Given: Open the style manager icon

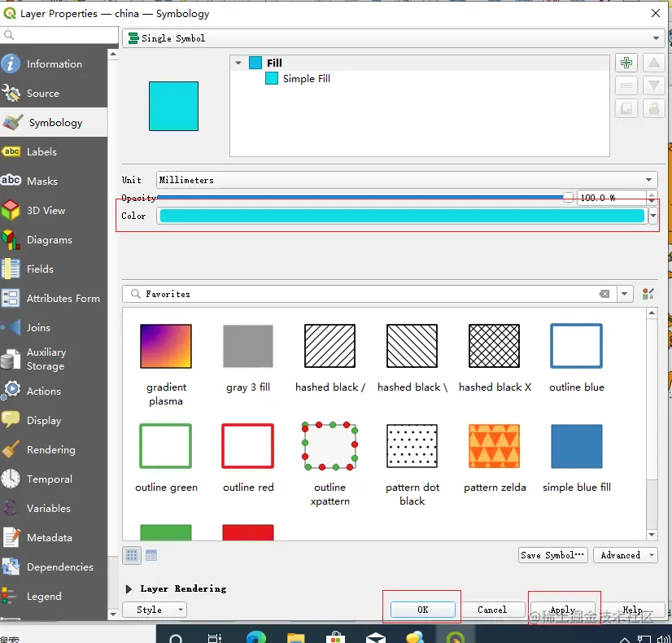Looking at the screenshot, I should pos(648,294).
